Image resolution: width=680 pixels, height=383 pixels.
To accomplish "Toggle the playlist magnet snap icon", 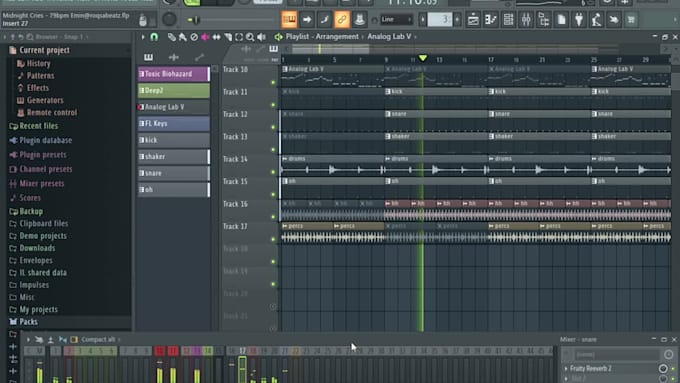I will 154,37.
